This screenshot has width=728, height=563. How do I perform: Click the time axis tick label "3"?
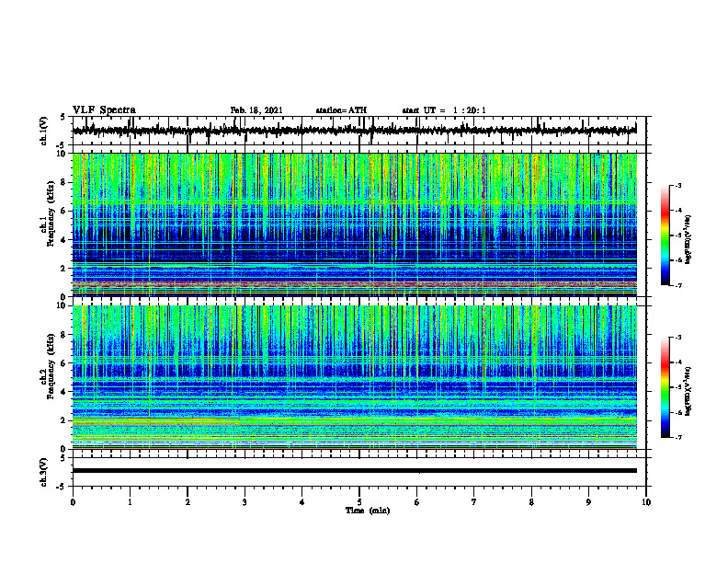pos(245,502)
